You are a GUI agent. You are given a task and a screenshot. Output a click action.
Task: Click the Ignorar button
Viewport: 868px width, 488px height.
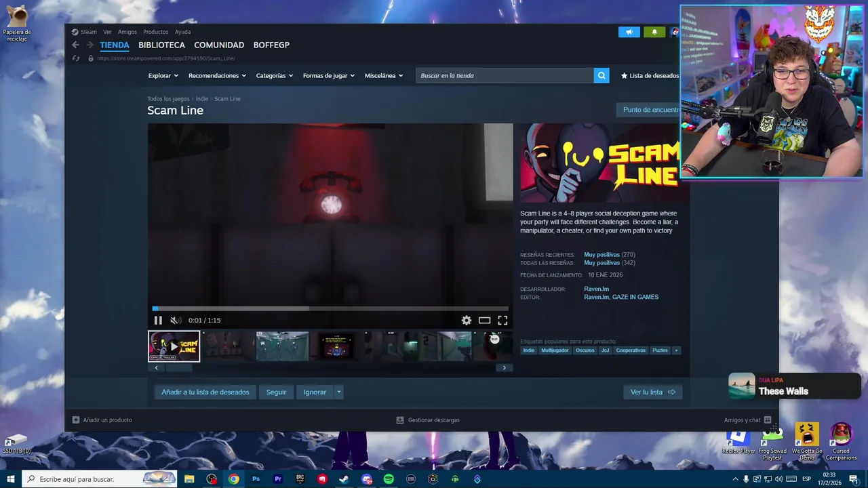coord(315,392)
